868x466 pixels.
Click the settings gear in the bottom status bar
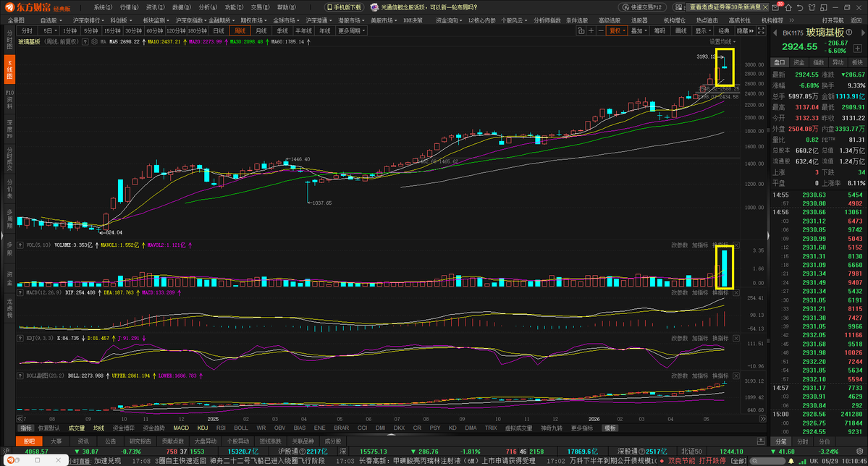pyautogui.click(x=860, y=451)
